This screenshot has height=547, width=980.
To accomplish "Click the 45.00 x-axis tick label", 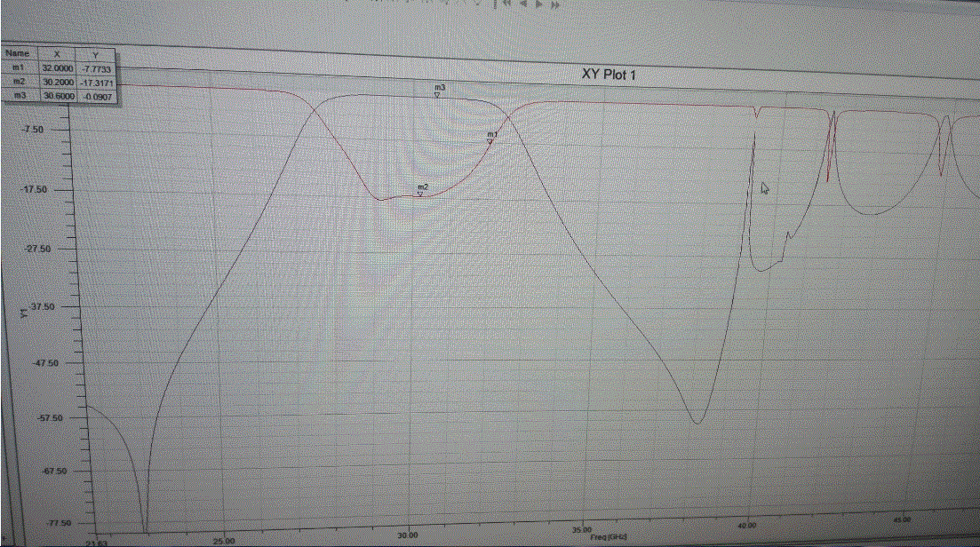I will (902, 519).
